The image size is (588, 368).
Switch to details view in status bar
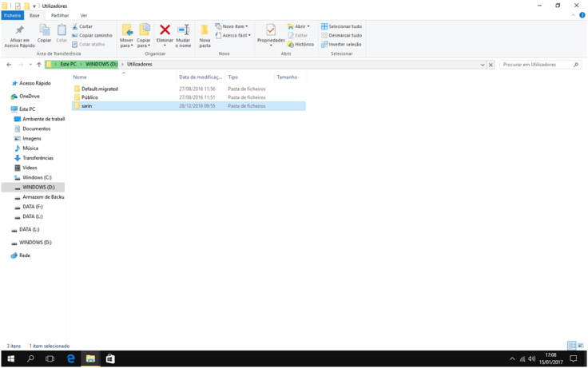click(571, 346)
